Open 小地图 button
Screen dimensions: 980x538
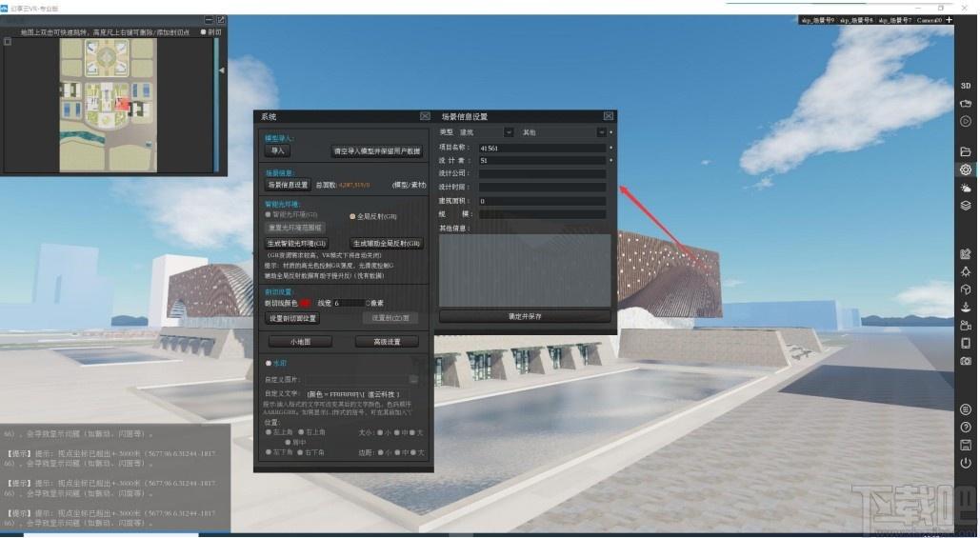coord(300,342)
